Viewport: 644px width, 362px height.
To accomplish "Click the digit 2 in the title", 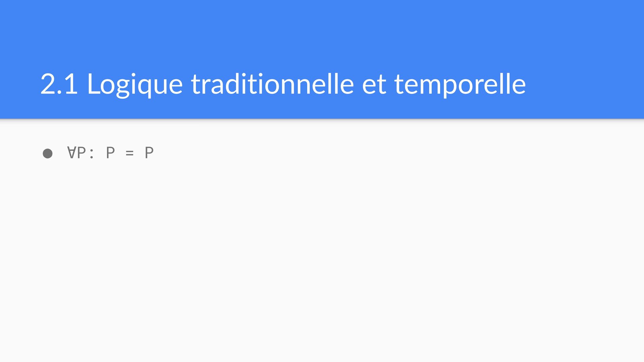I will point(48,84).
